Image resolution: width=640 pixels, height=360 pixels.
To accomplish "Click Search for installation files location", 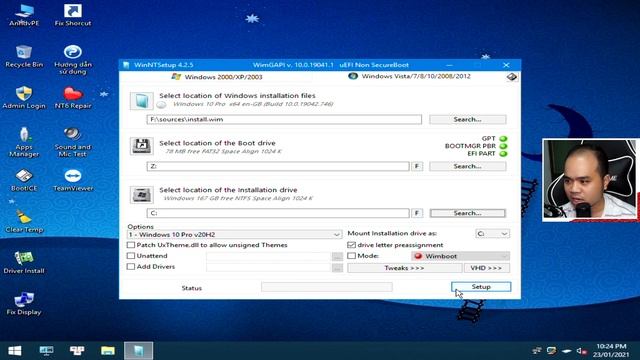I will (468, 119).
